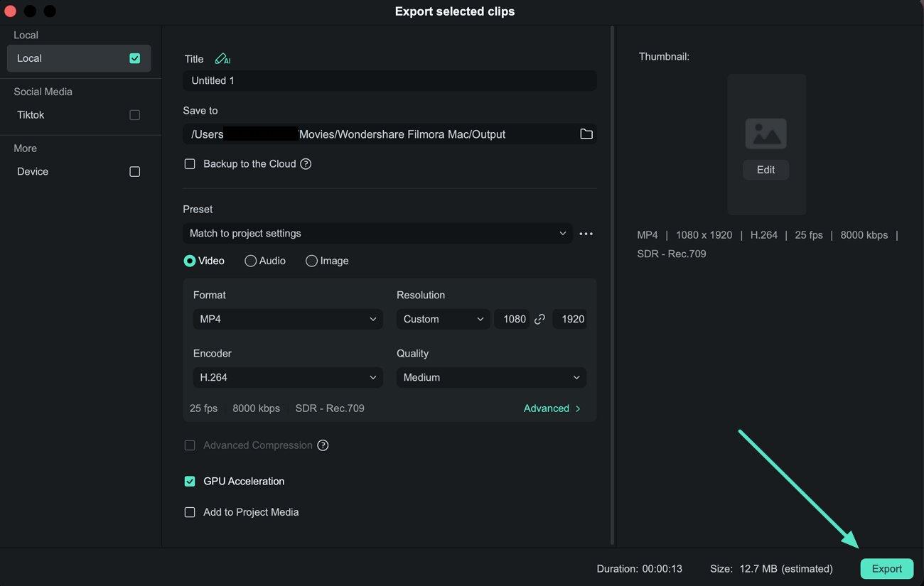Open the Save to folder browser icon
Screen dimensions: 924x586
click(x=586, y=134)
